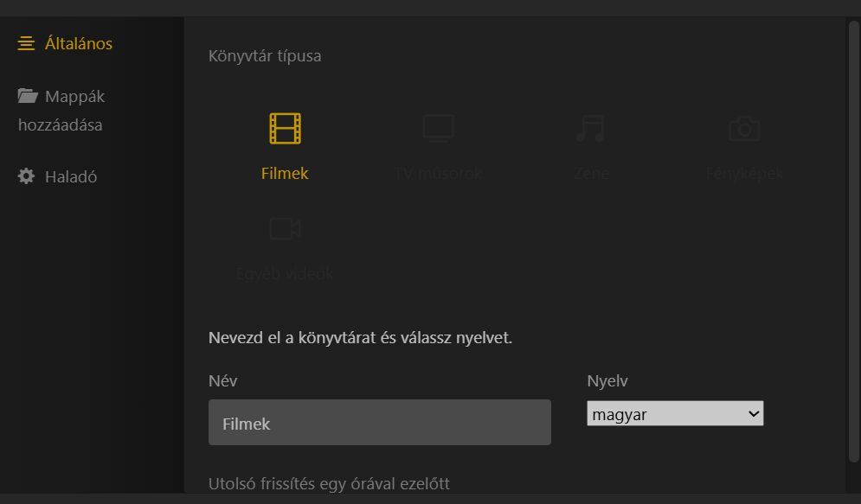The image size is (861, 504).
Task: Click the open folder icon beside Mappák
Action: pos(28,96)
